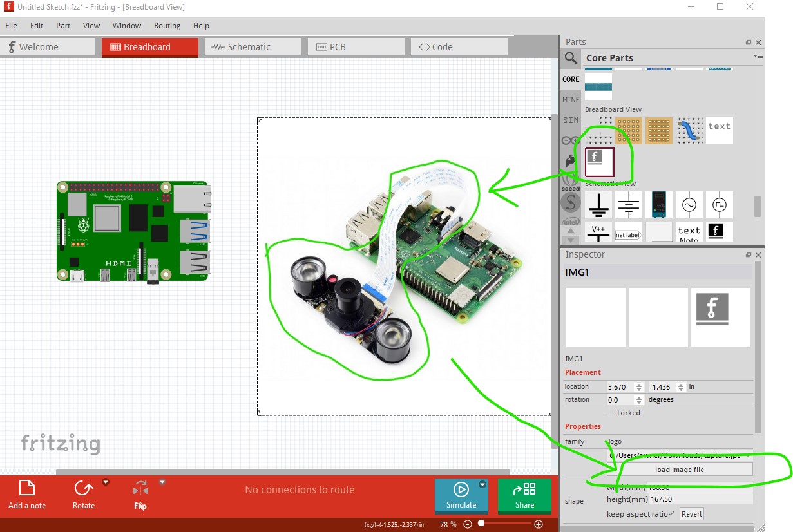Viewport: 793px width, 532px height.
Task: Click the parts search magnifier icon
Action: (571, 59)
